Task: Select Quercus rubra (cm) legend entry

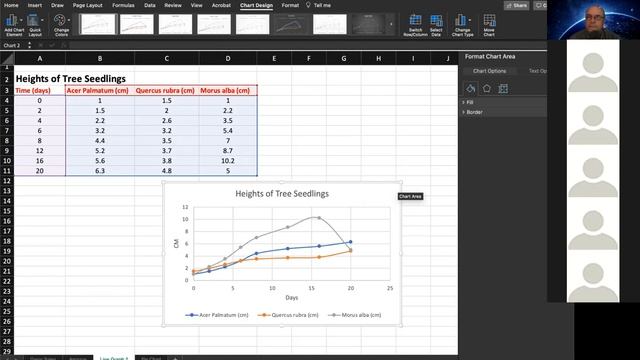Action: 288,315
